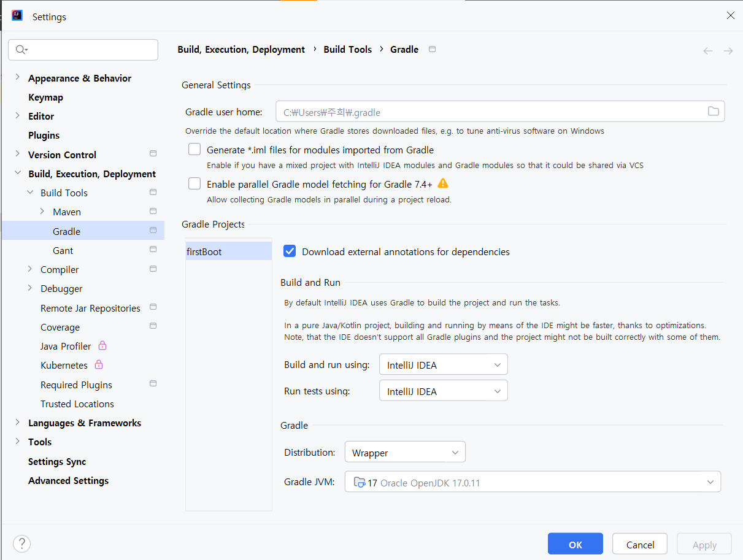Click the warning icon beside parallel model fetching

pos(443,183)
